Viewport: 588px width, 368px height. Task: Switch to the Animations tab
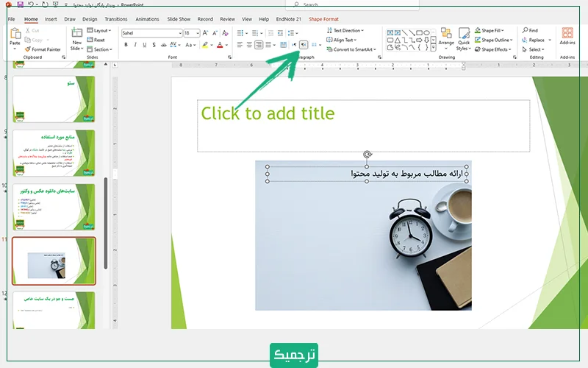[147, 19]
